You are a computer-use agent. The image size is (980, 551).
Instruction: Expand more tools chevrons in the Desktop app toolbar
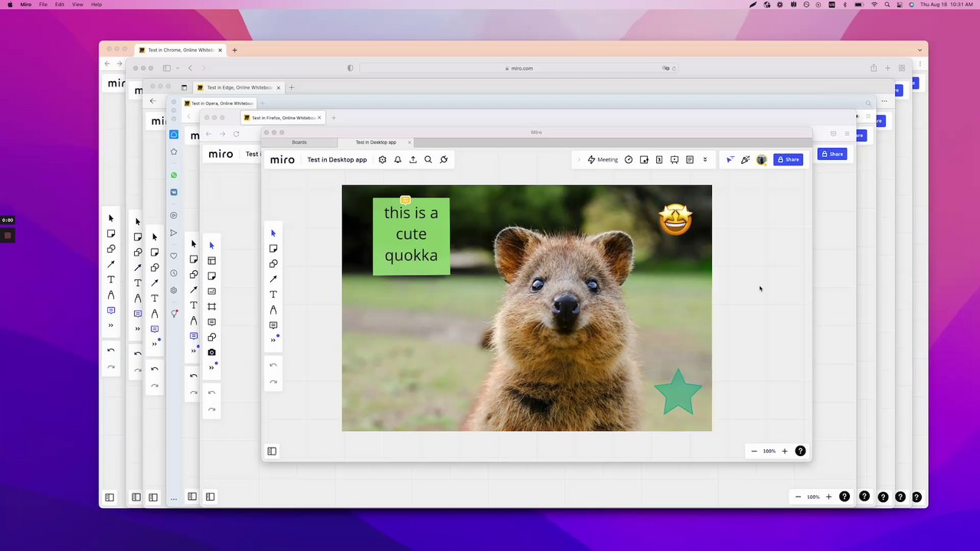pos(273,340)
